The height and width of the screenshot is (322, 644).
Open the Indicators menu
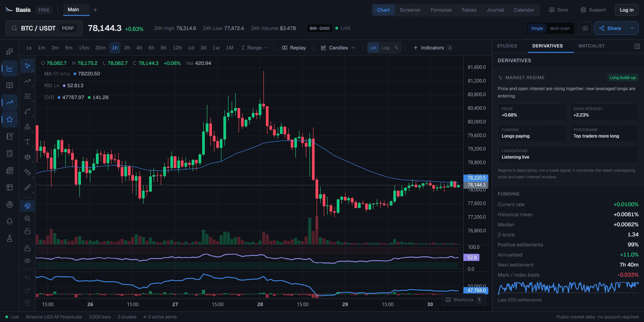432,48
